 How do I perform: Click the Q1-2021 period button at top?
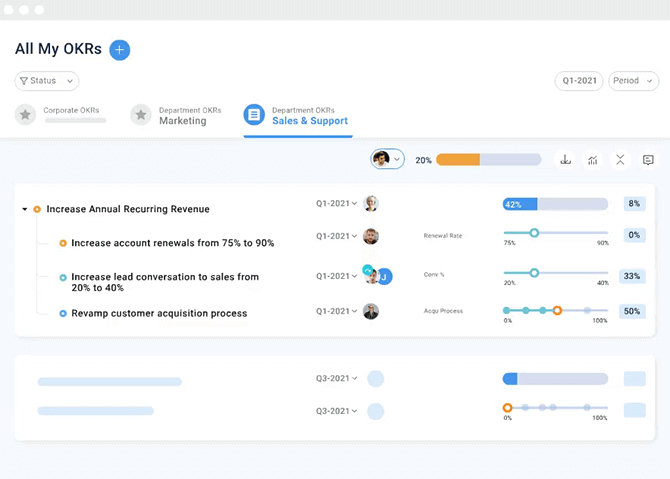(x=579, y=81)
